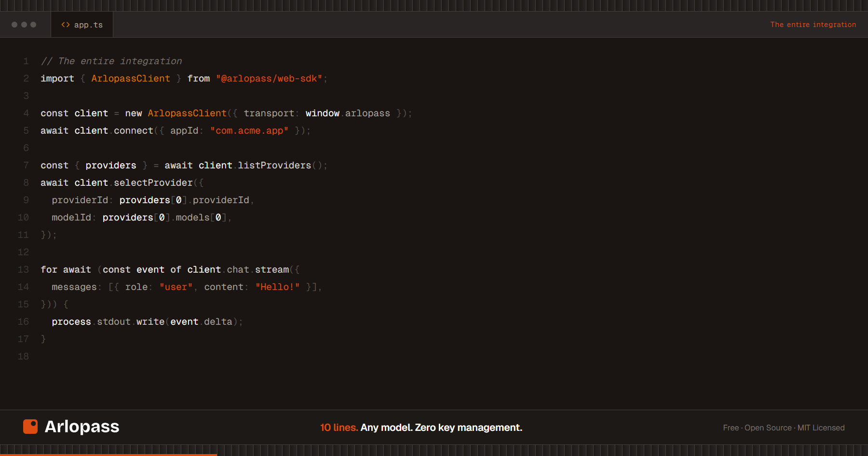Click 'appId:' key on line 5
This screenshot has width=868, height=456.
pos(187,131)
